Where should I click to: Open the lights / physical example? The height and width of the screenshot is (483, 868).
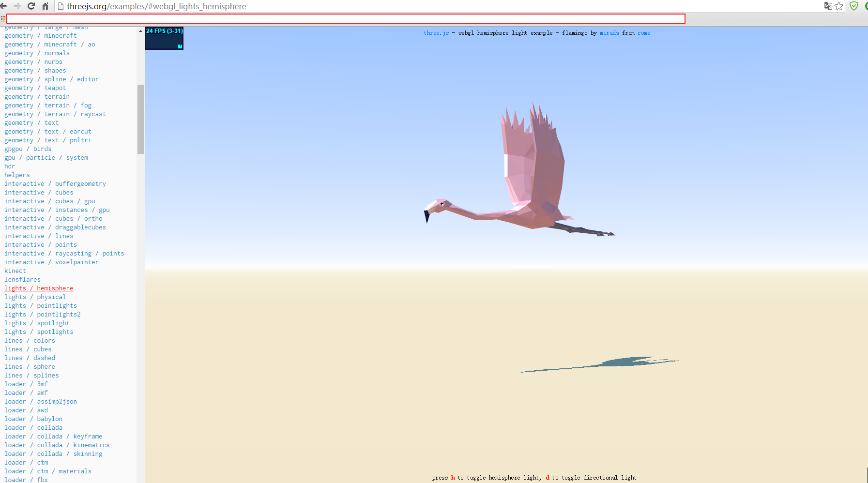(35, 297)
